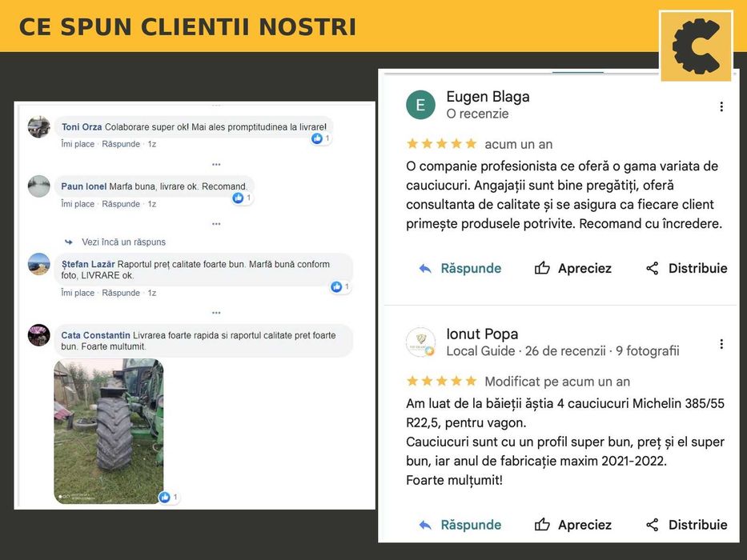This screenshot has height=560, width=747.
Task: Click Ionut Popa's Local Guide avatar
Action: pyautogui.click(x=420, y=342)
